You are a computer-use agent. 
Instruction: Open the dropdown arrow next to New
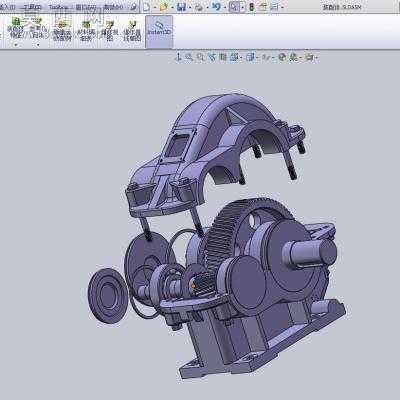point(155,7)
